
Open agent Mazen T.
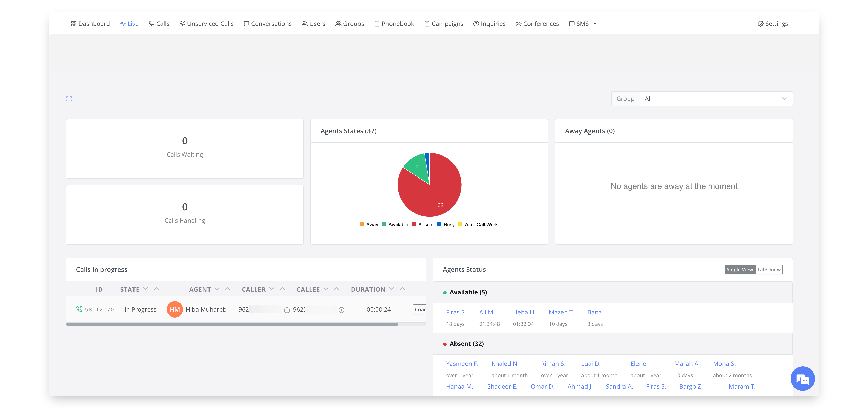[561, 312]
